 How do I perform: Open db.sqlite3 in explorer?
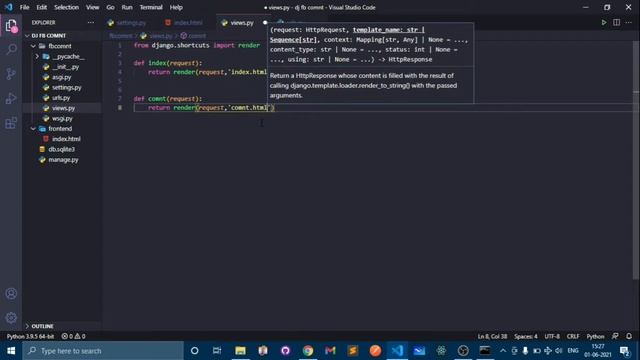click(61, 149)
